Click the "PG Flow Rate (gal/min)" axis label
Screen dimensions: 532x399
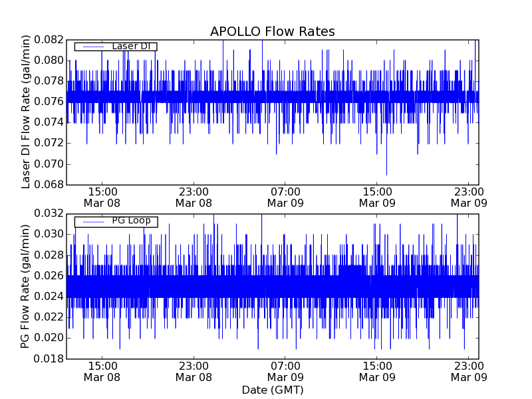(x=27, y=286)
